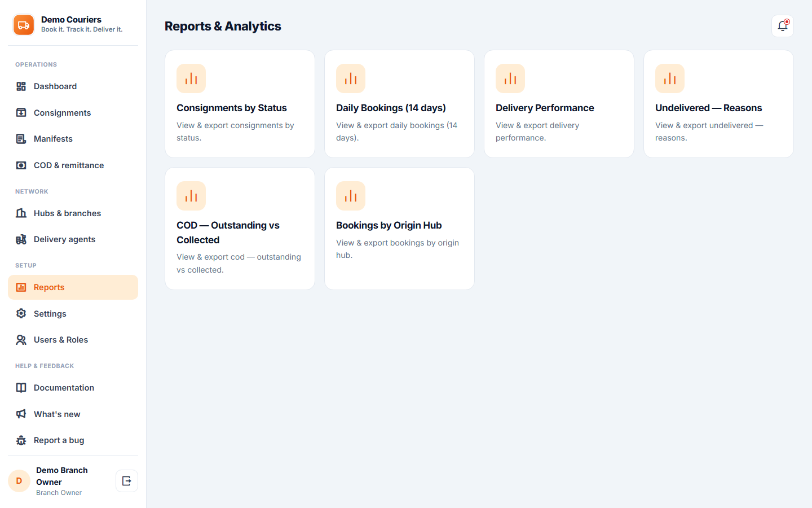812x508 pixels.
Task: Click the Hubs & branches building icon
Action: [21, 213]
